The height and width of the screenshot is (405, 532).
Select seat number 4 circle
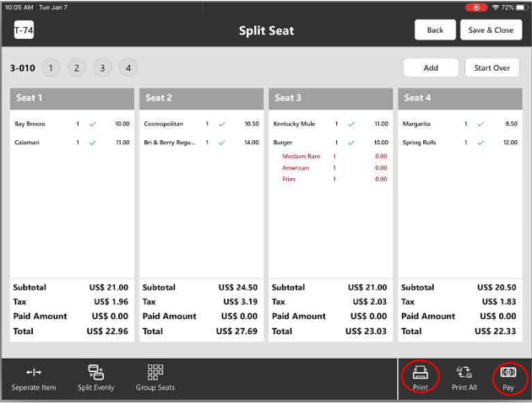[x=128, y=68]
